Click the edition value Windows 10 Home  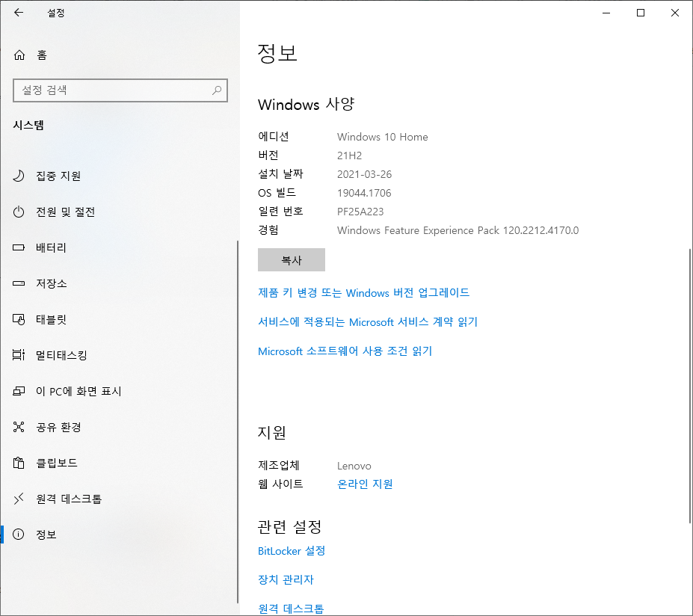[x=382, y=137]
